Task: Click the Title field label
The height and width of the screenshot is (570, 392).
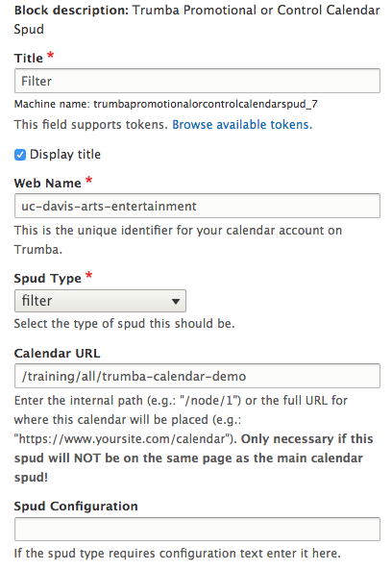Action: click(x=29, y=59)
